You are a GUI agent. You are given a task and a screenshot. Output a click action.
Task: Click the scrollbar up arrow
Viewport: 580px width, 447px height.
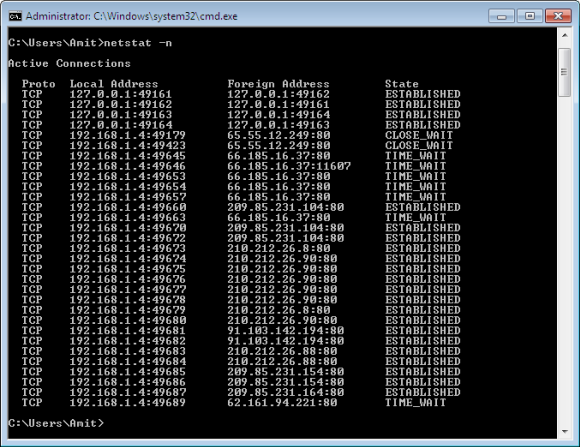tap(564, 36)
